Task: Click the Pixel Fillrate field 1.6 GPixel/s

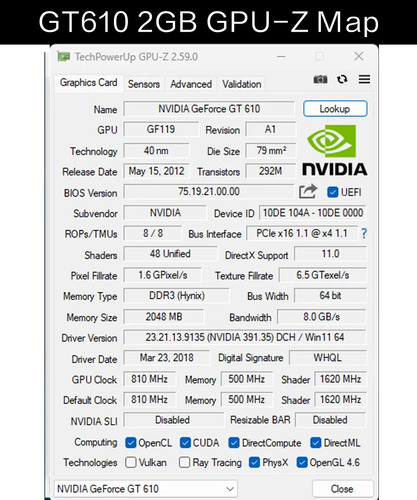Action: tap(163, 275)
